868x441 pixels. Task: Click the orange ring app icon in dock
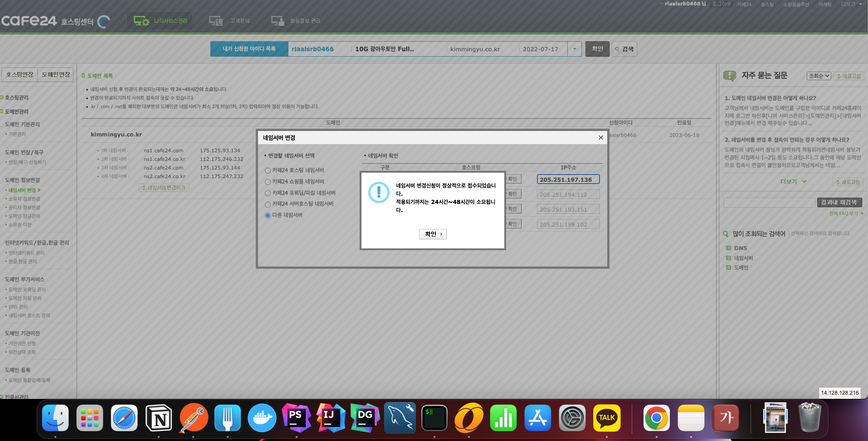469,418
